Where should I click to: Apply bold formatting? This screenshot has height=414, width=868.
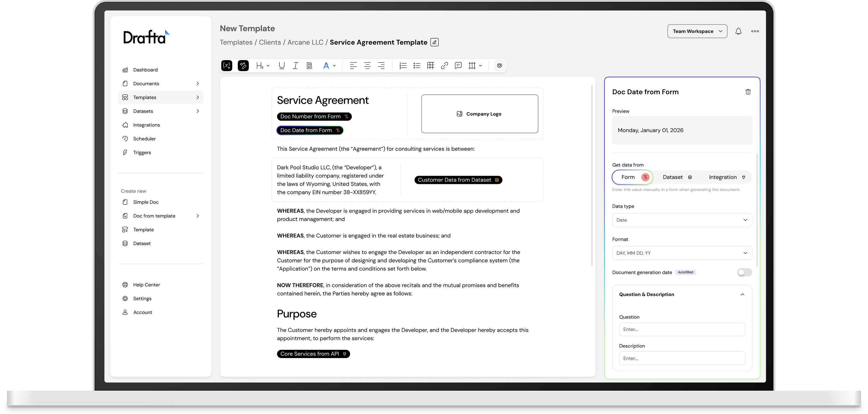coord(309,66)
